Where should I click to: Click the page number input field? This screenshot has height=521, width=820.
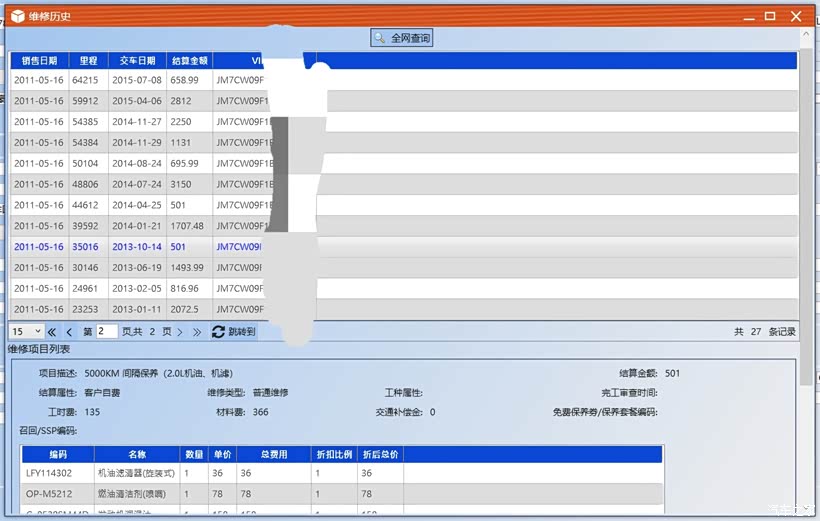tap(106, 331)
